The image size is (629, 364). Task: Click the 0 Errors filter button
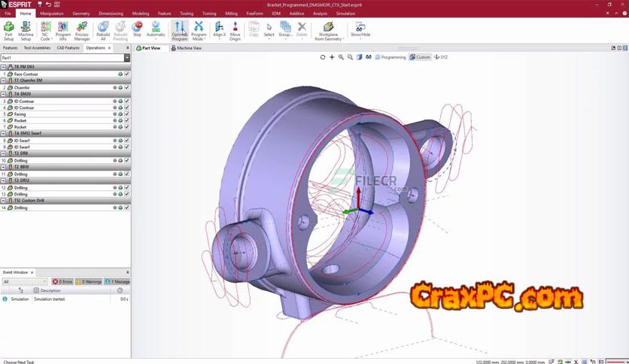(62, 281)
